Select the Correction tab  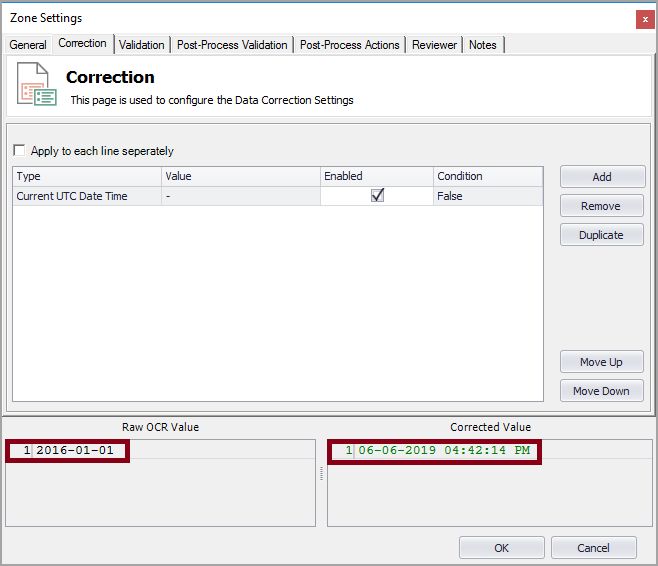[x=82, y=43]
